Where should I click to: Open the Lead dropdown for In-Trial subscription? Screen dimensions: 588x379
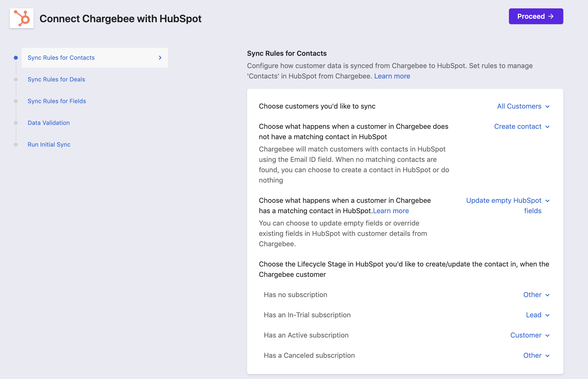point(538,315)
